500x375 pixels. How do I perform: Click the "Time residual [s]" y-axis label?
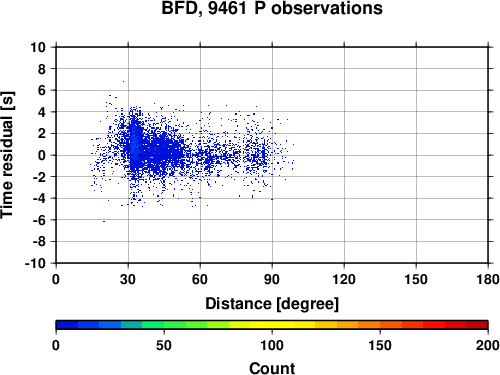coord(7,155)
